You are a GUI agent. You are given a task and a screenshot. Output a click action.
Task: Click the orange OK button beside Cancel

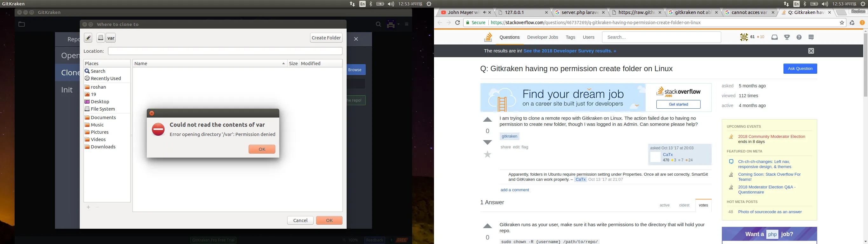tap(329, 220)
